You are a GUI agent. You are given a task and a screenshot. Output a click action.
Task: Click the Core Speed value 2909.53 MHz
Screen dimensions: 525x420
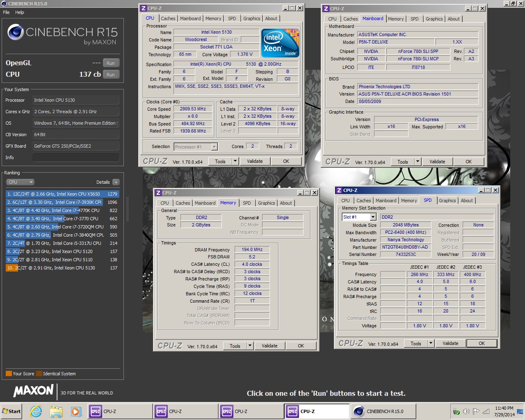pos(193,109)
